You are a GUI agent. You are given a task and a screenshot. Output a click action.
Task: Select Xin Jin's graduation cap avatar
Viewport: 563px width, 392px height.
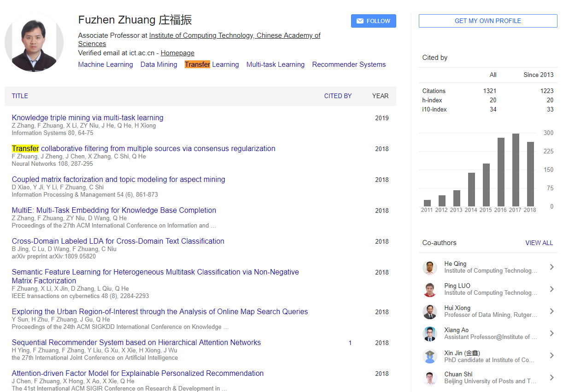point(429,356)
